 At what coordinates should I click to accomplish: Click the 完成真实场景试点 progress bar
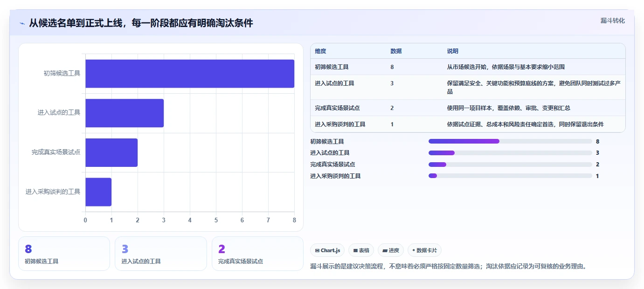coord(510,165)
